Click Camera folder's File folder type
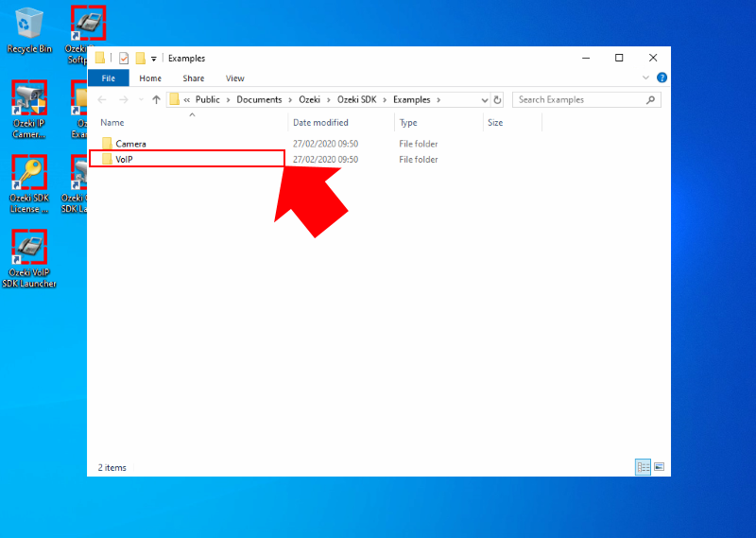The height and width of the screenshot is (538, 756). click(x=419, y=144)
